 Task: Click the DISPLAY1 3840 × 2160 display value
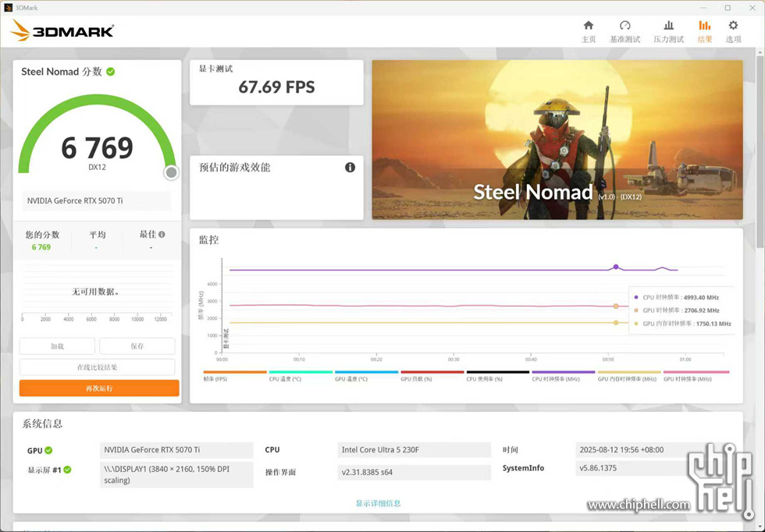tap(176, 474)
